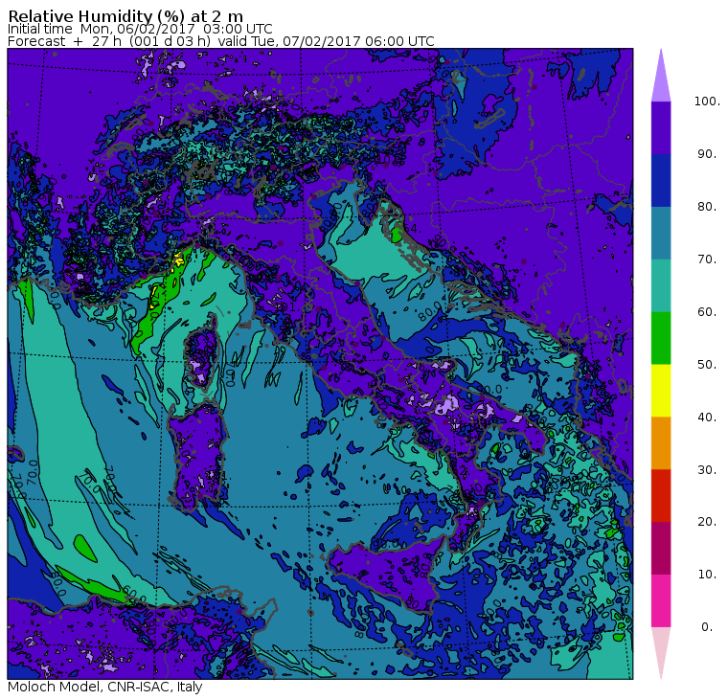Click the '20.' color bar label
Image resolution: width=728 pixels, height=700 pixels.
707,522
